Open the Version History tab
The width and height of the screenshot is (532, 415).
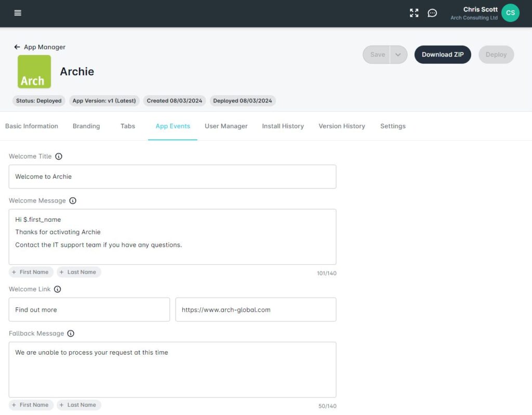pyautogui.click(x=342, y=126)
